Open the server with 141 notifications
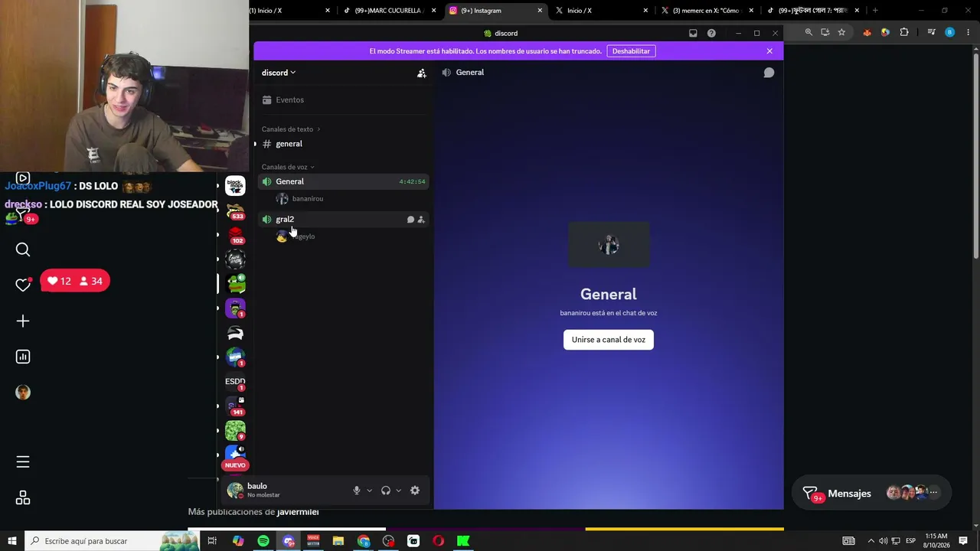 (235, 406)
